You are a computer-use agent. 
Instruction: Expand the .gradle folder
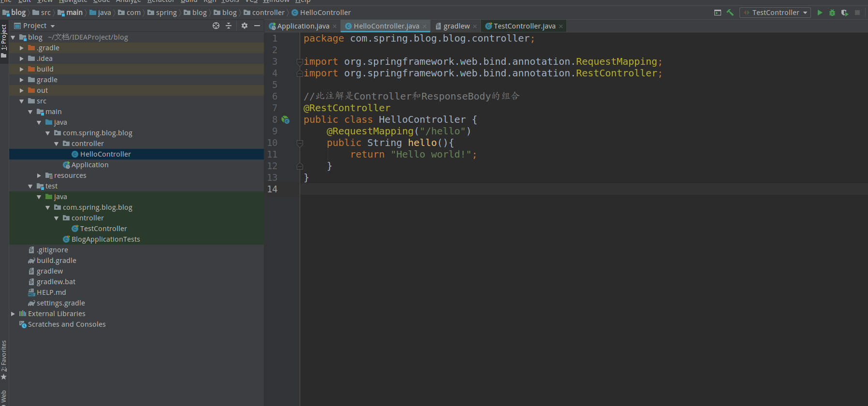pyautogui.click(x=22, y=48)
